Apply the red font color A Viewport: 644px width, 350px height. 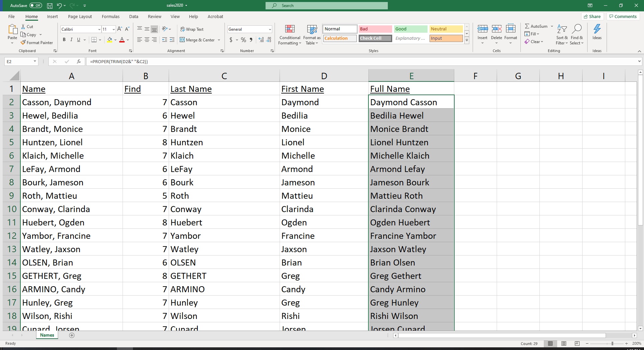pos(122,40)
